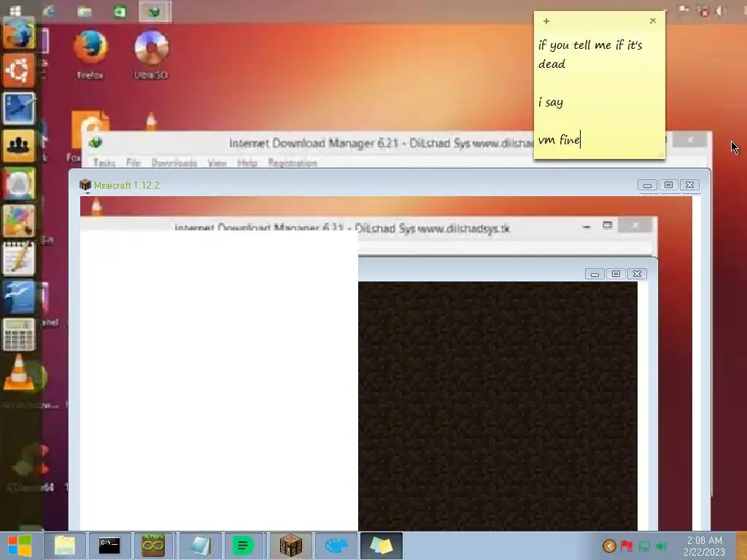Open the paint palette dock icon
The width and height of the screenshot is (747, 560).
coord(19,221)
